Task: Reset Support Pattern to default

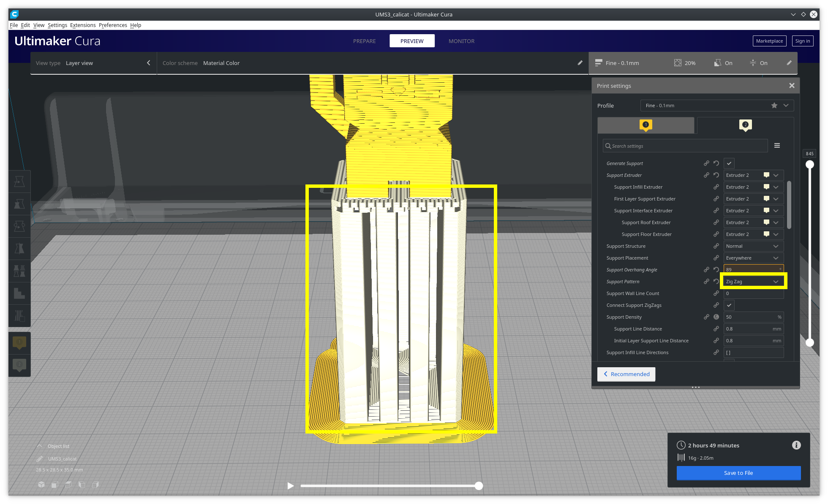Action: point(716,282)
